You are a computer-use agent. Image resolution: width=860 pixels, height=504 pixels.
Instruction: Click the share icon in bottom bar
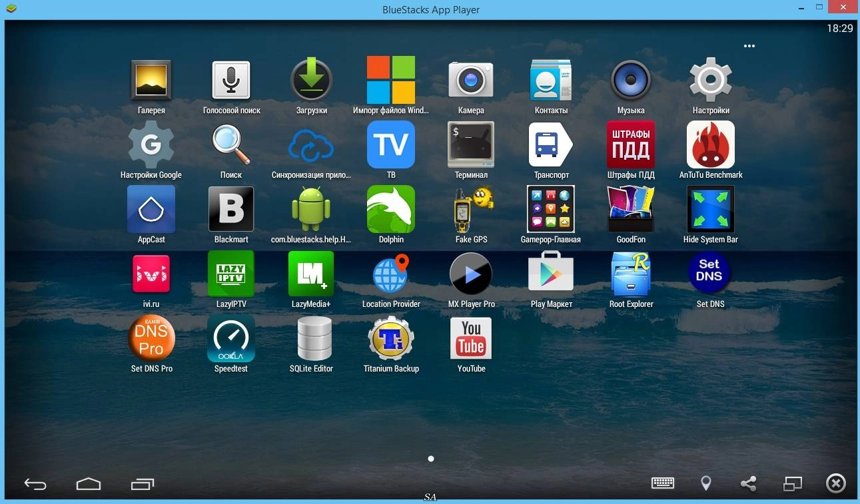click(x=749, y=483)
